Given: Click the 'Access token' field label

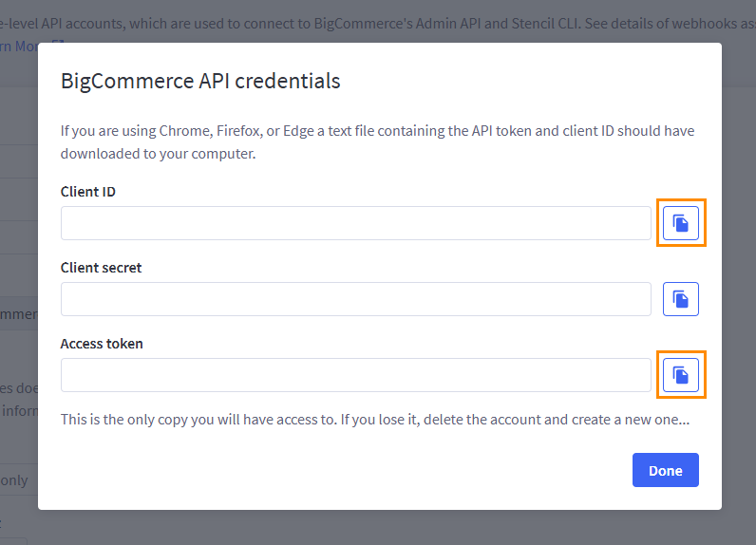Looking at the screenshot, I should [102, 344].
